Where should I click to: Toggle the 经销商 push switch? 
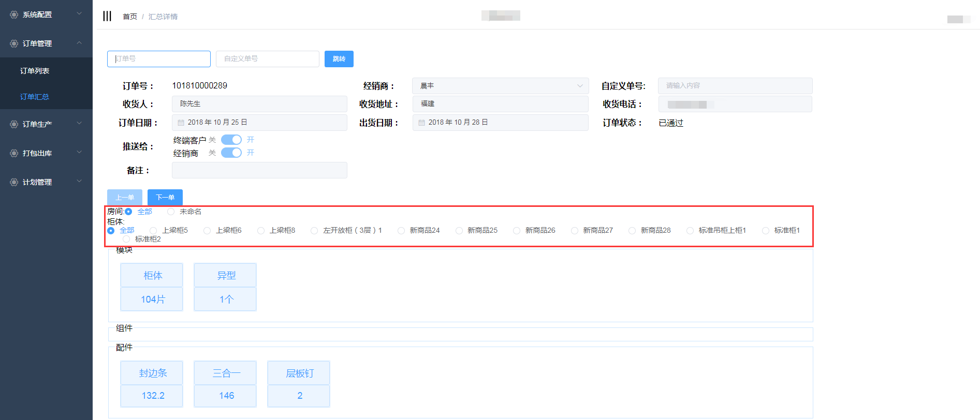231,153
